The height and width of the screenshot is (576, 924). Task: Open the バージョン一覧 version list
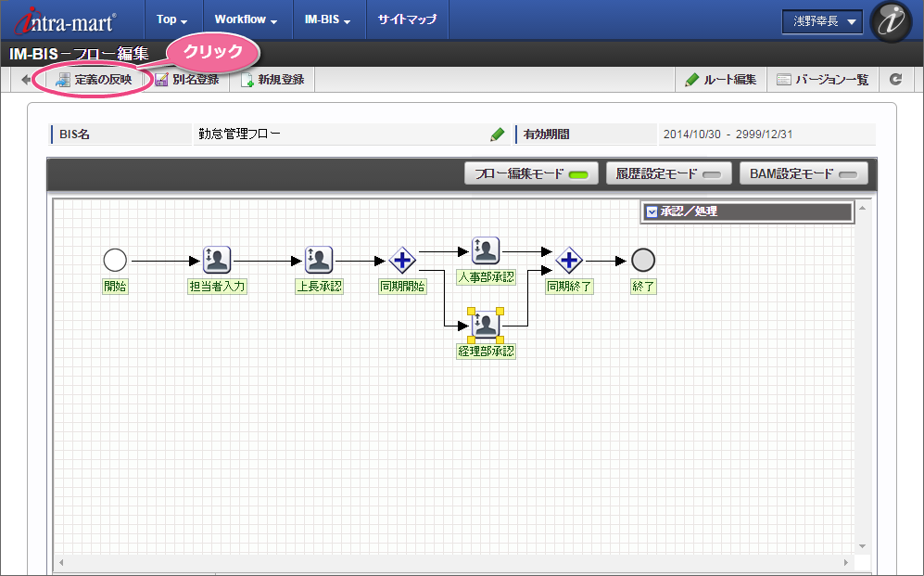[823, 80]
